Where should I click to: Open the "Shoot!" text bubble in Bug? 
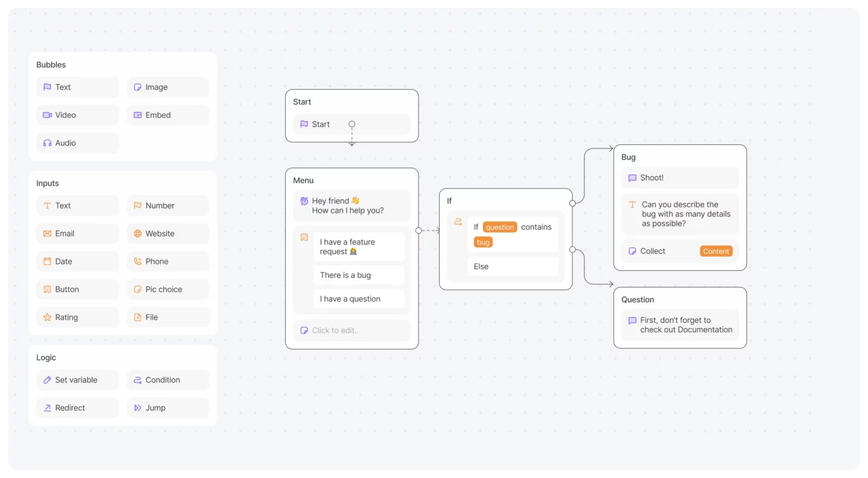pos(680,178)
